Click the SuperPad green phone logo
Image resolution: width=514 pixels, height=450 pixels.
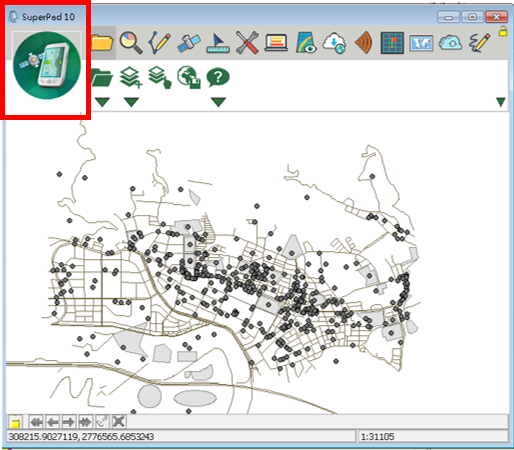point(47,65)
